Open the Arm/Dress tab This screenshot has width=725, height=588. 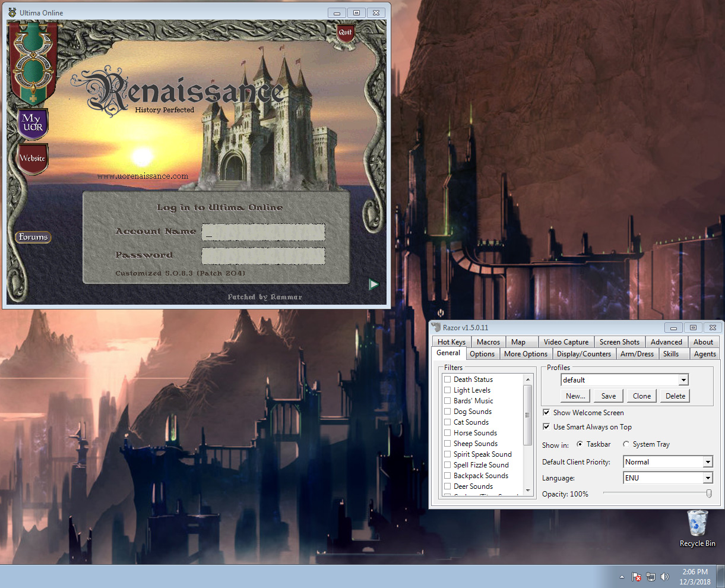(637, 354)
